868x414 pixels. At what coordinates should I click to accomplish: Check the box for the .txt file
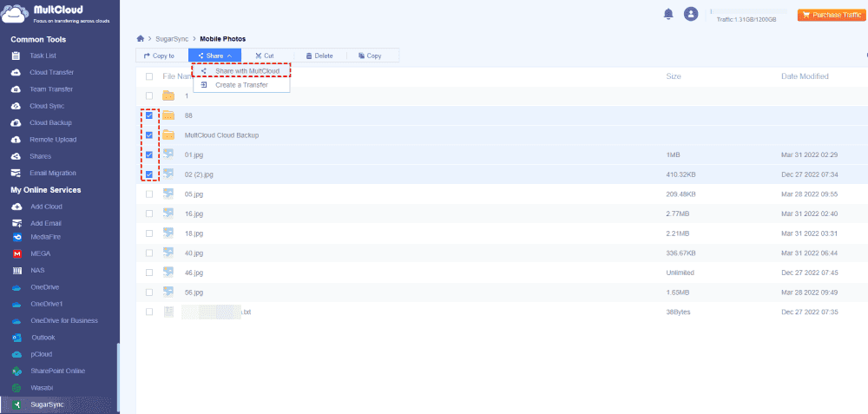click(x=149, y=312)
